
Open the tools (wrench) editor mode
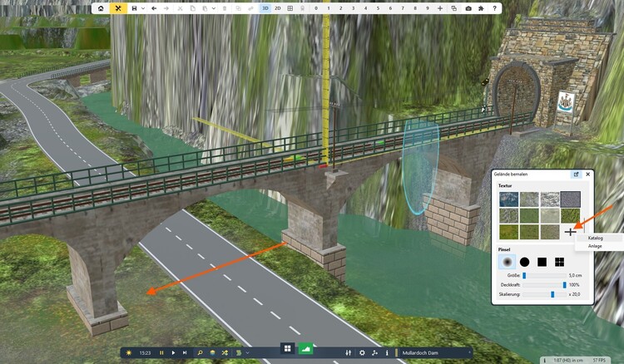tap(119, 7)
